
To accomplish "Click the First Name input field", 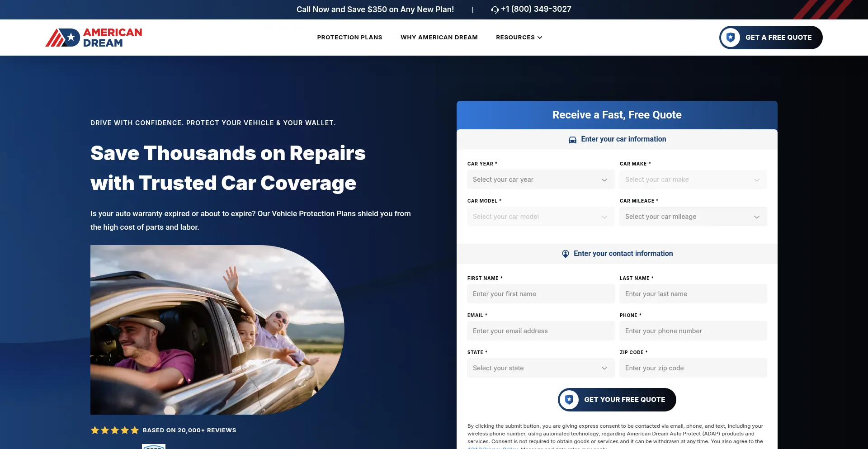I will pyautogui.click(x=540, y=294).
